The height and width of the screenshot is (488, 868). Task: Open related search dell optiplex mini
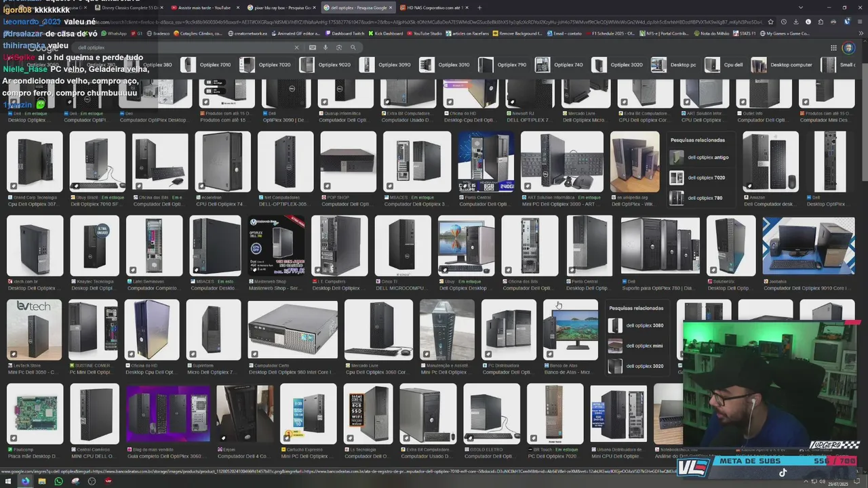638,346
